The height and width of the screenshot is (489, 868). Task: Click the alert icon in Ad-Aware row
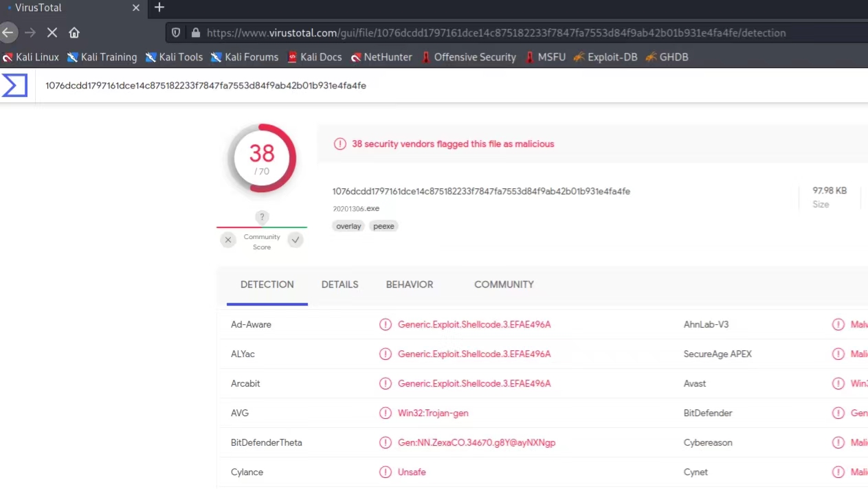coord(386,324)
